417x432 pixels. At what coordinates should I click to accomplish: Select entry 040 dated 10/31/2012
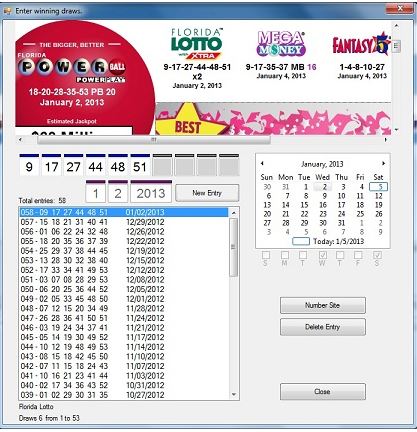click(x=124, y=385)
